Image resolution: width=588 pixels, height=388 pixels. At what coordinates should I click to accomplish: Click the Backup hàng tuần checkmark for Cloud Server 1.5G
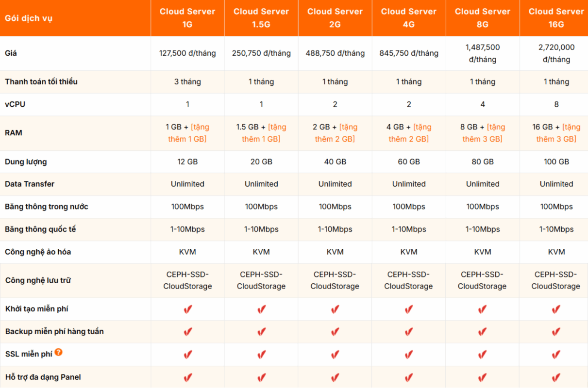(x=261, y=332)
